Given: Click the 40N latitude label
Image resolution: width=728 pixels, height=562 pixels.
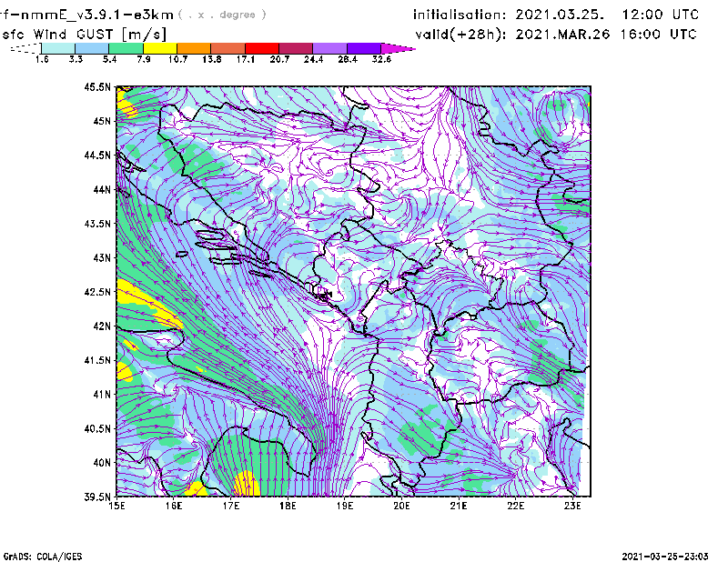Looking at the screenshot, I should pos(102,463).
